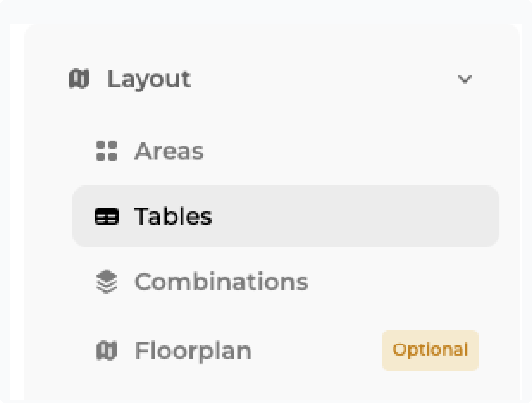
Task: Click the Combinations stacked layers icon
Action: (107, 282)
